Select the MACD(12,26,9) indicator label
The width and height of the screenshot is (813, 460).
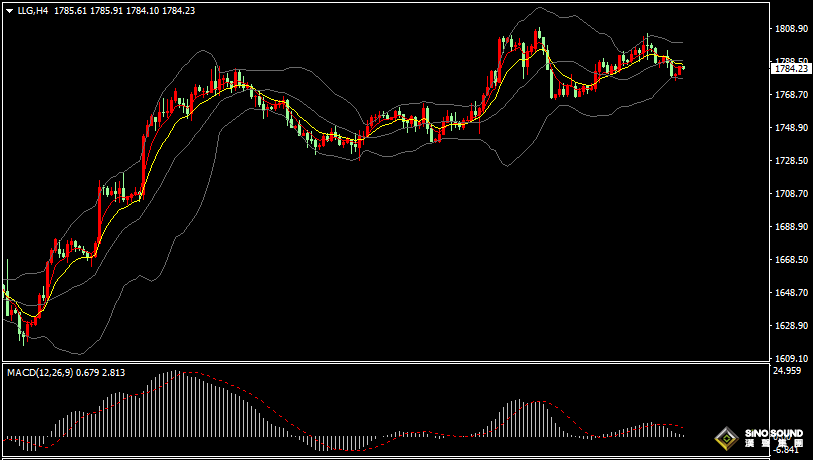tap(40, 372)
